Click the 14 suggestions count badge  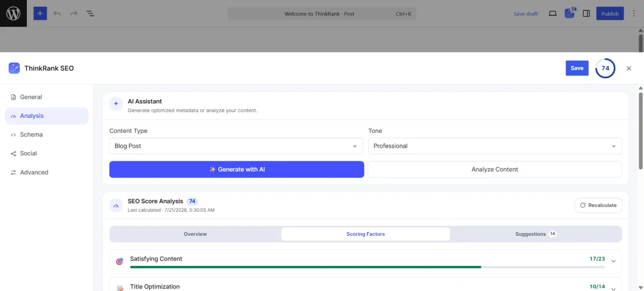pos(552,234)
